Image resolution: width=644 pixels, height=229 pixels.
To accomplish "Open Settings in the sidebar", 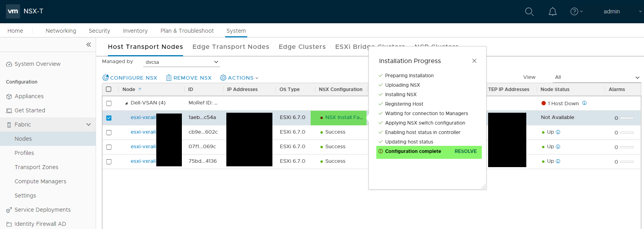I will (25, 195).
